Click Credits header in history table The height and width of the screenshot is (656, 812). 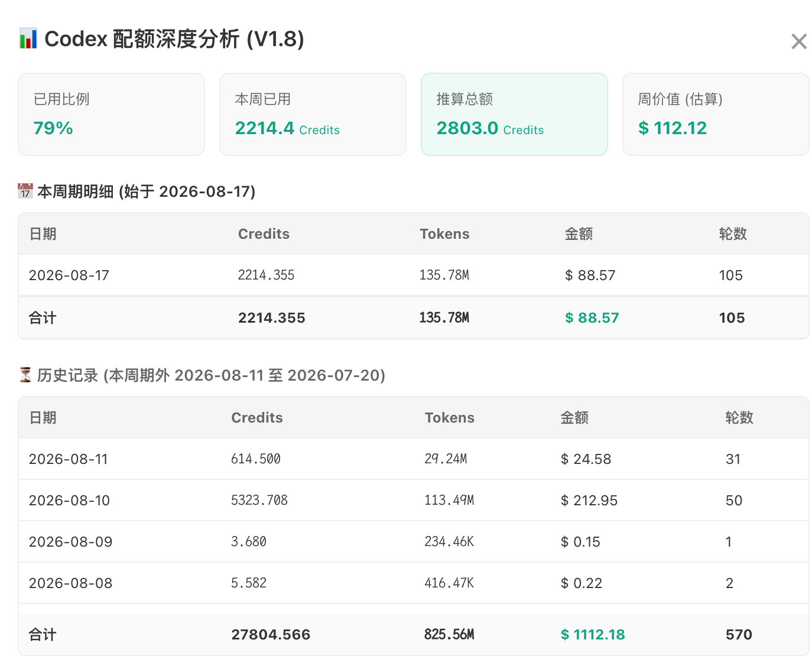click(257, 418)
